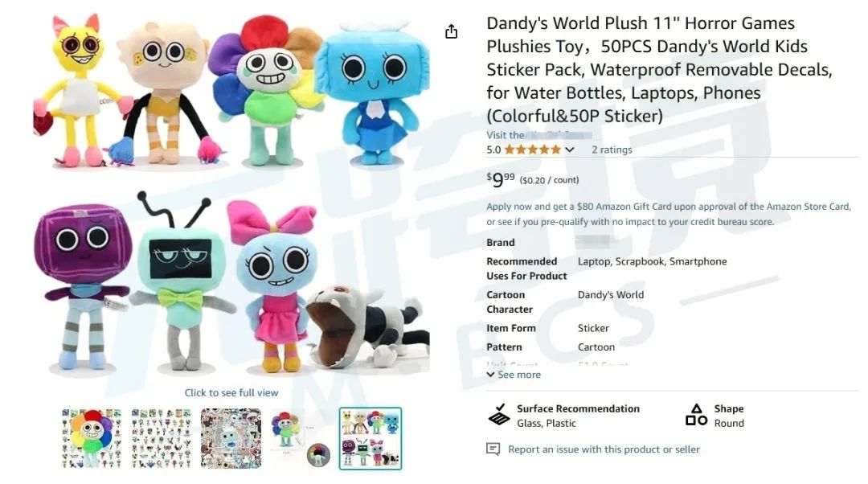Select the rainbow flower plush thumbnail
868x484 pixels.
tap(92, 439)
